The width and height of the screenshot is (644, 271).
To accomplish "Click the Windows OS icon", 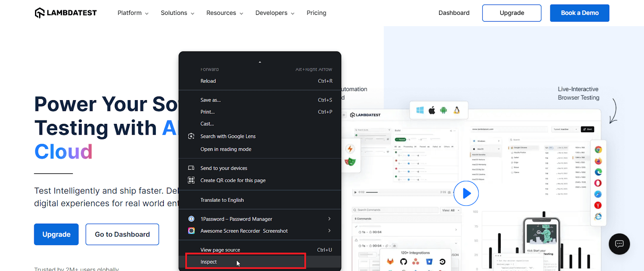I will [x=420, y=110].
